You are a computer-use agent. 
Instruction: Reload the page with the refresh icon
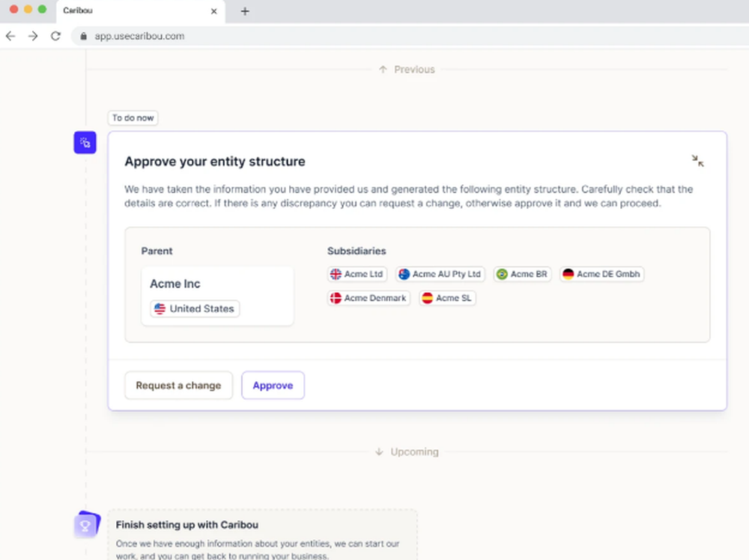pyautogui.click(x=55, y=36)
